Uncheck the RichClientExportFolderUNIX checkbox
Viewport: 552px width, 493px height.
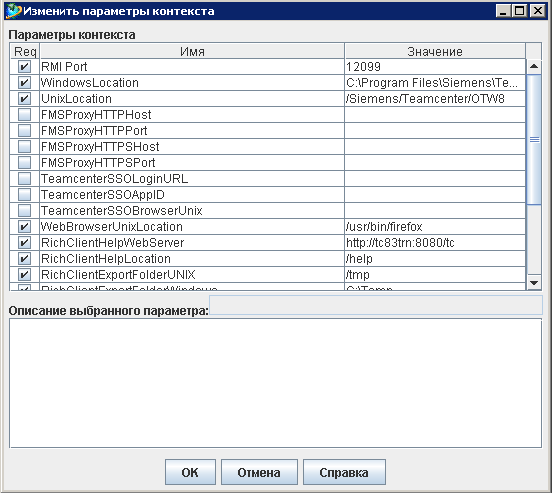[24, 274]
